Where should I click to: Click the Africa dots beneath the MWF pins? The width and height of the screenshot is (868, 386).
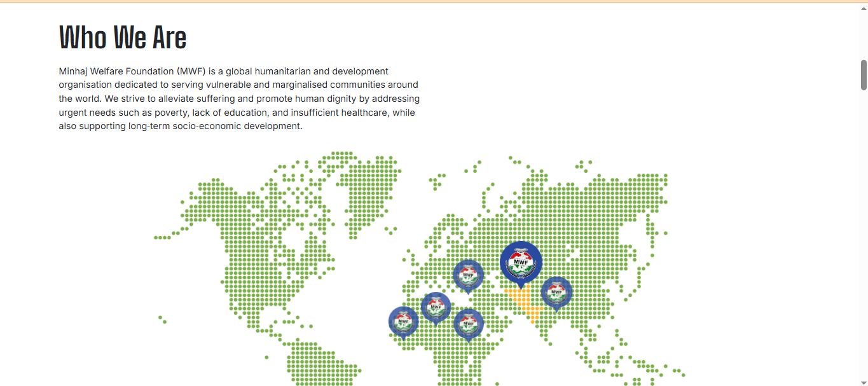[458, 356]
